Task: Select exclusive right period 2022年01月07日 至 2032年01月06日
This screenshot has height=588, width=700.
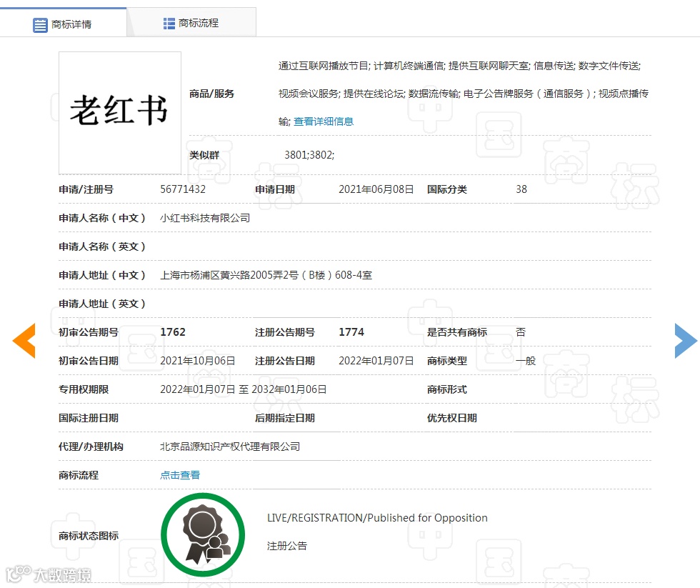Action: click(244, 389)
